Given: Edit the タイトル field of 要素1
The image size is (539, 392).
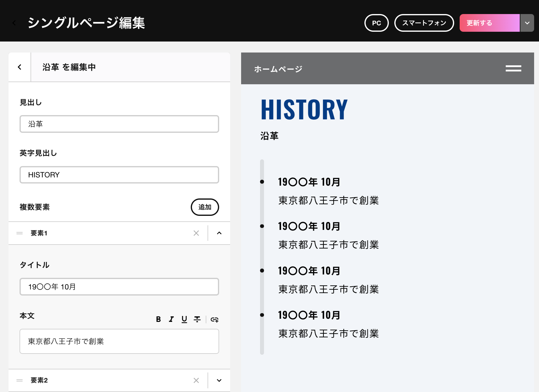Looking at the screenshot, I should (x=119, y=287).
